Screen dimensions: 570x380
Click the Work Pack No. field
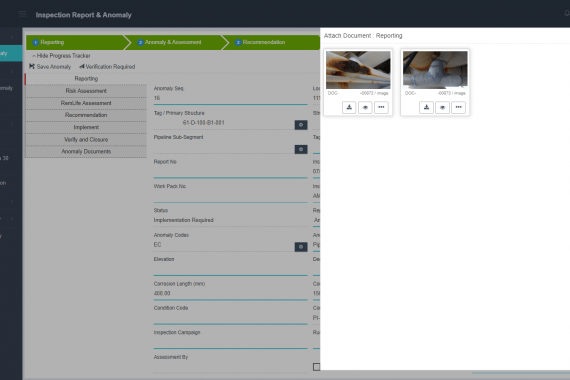pyautogui.click(x=230, y=196)
